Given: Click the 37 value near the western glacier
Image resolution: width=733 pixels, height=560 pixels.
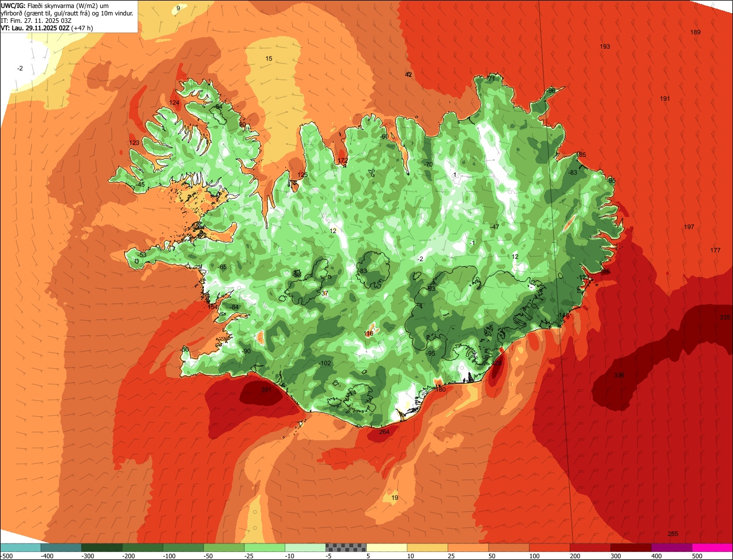Looking at the screenshot, I should (x=325, y=293).
